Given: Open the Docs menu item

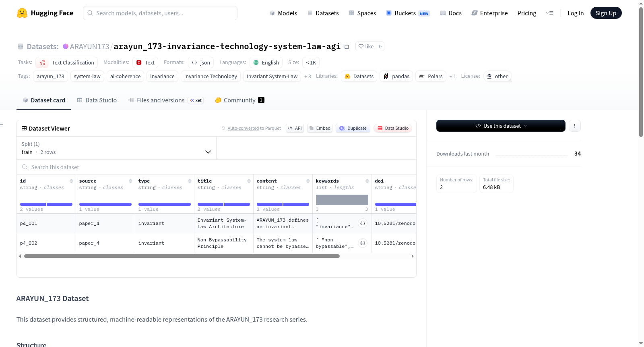Looking at the screenshot, I should (x=451, y=13).
